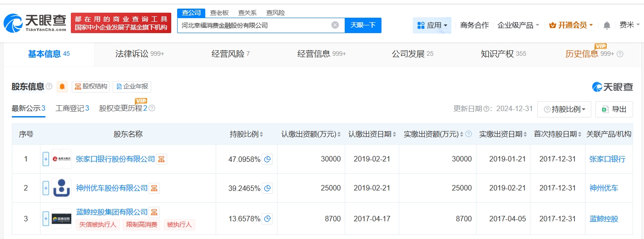Click equity structure icon after 神州优车股份有限公司

click(154, 188)
